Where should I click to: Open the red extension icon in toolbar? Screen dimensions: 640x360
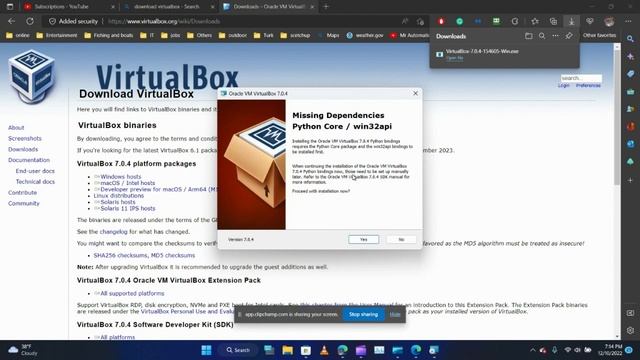click(441, 21)
